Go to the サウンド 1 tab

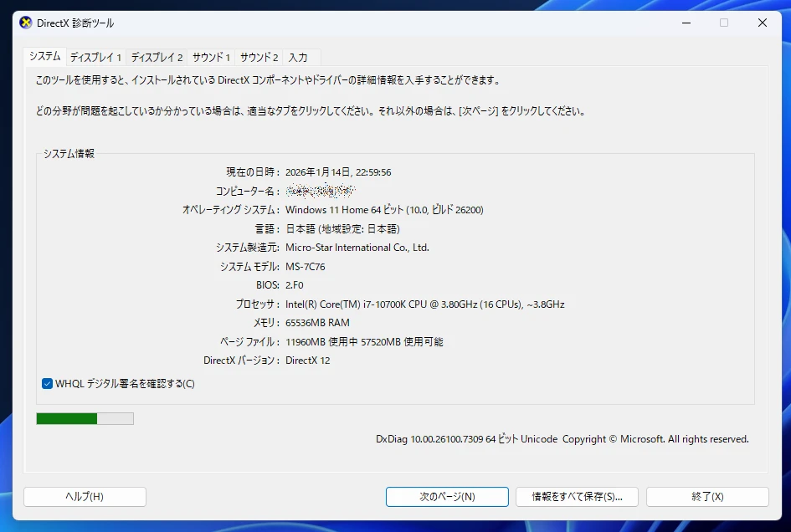[211, 58]
